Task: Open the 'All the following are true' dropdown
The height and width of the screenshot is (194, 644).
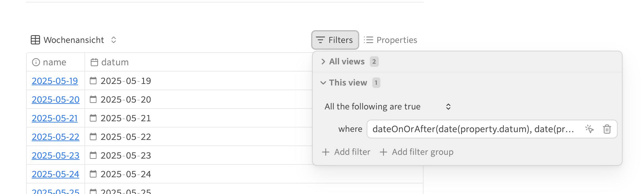Action: point(388,107)
